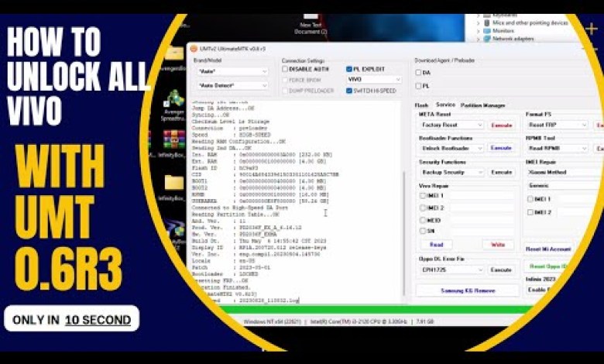Click the Vivo Repair IMEI 1 input field
The height and width of the screenshot is (364, 604).
pos(482,196)
